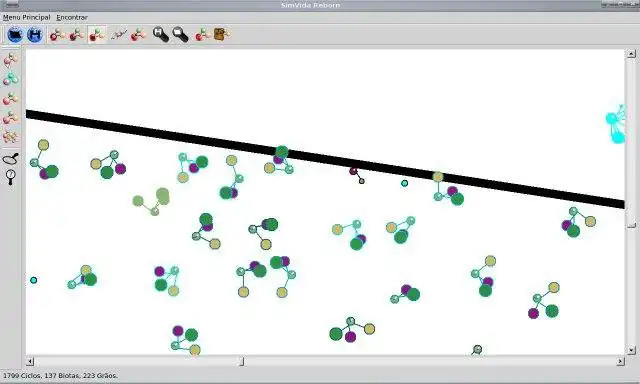Click the magnifier icon with blank label

pyautogui.click(x=180, y=35)
